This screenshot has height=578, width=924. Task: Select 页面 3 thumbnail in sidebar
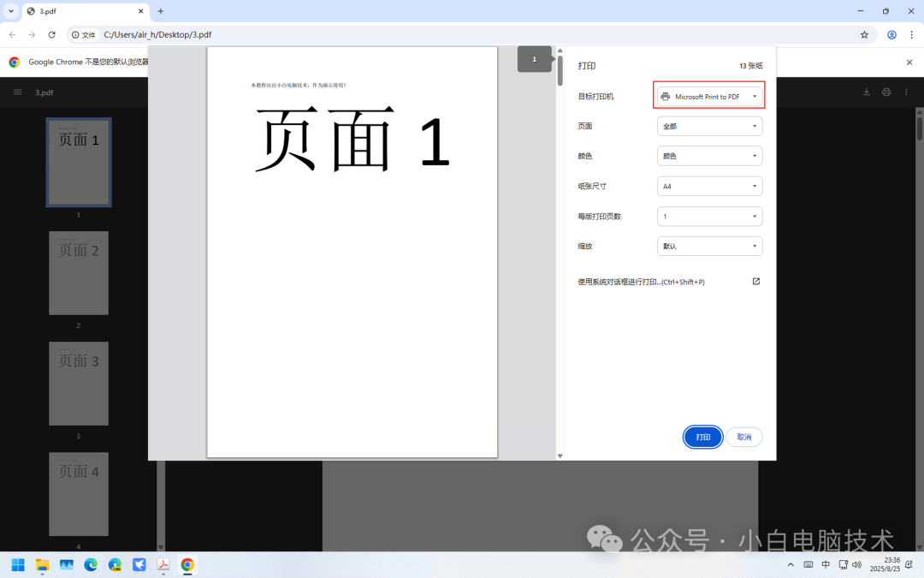coord(79,384)
